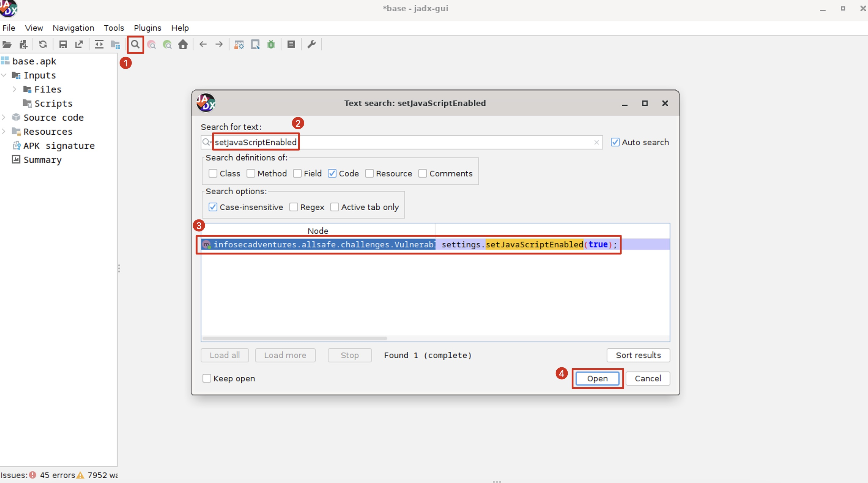This screenshot has height=483, width=868.
Task: Reload the project with refresh icon
Action: (x=43, y=44)
